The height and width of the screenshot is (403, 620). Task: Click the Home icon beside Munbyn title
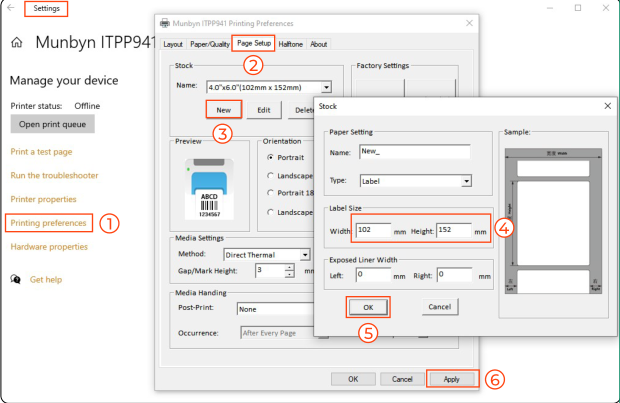pos(17,42)
